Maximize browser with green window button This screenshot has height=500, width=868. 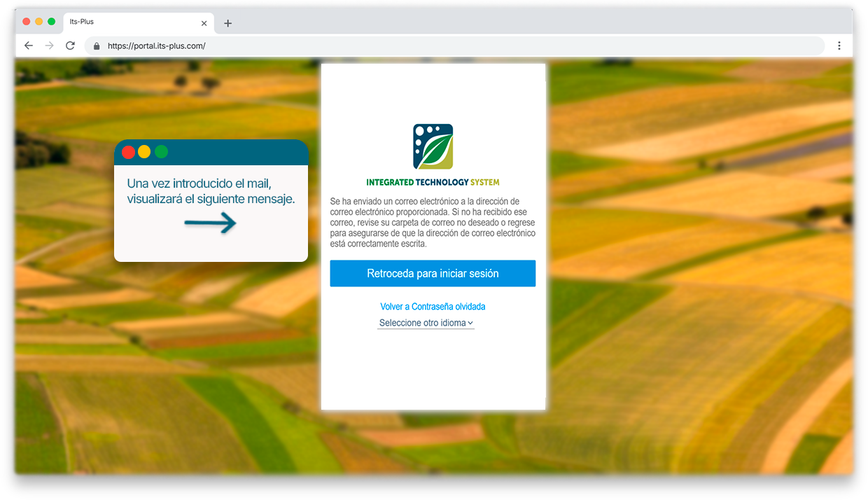tap(51, 22)
